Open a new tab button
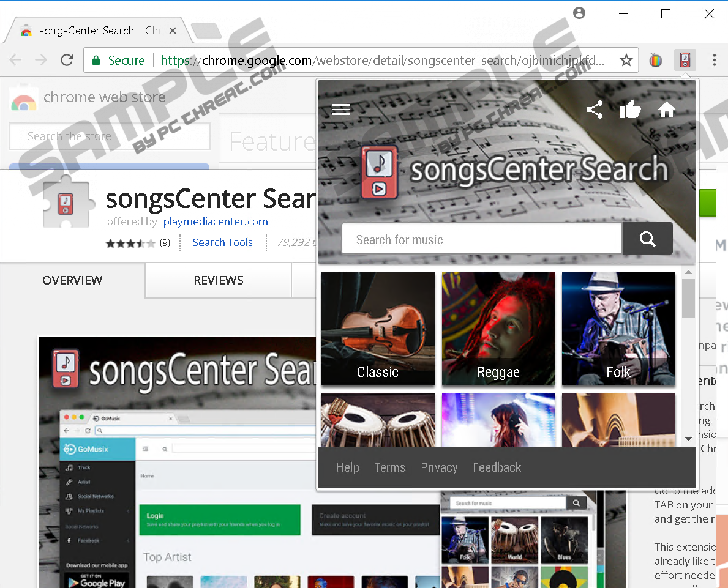Screen dimensions: 728x588 (x=206, y=31)
